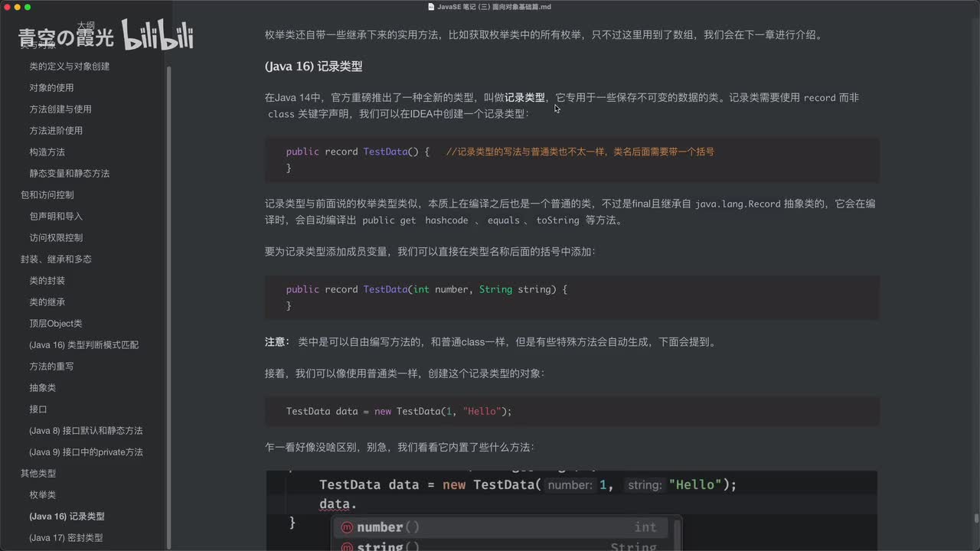Open (Java 16) 类型判断模式匹配 outline item
Image resolution: width=980 pixels, height=551 pixels.
point(84,345)
